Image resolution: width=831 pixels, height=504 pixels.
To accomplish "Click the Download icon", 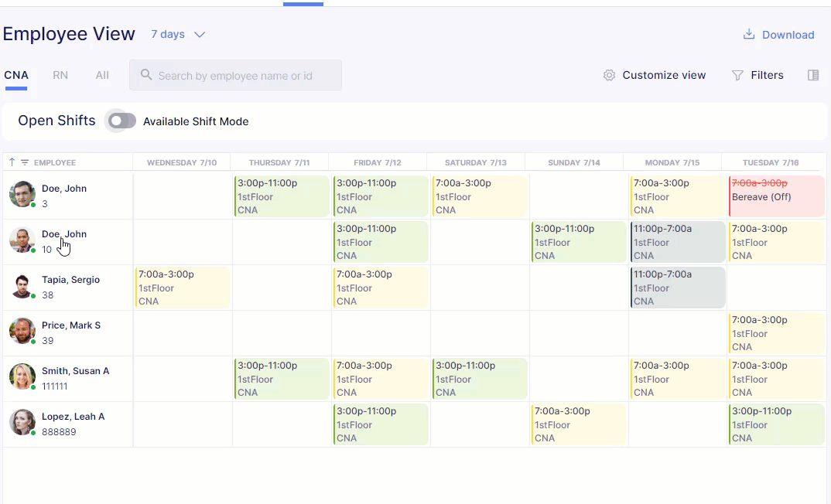I will pos(748,35).
